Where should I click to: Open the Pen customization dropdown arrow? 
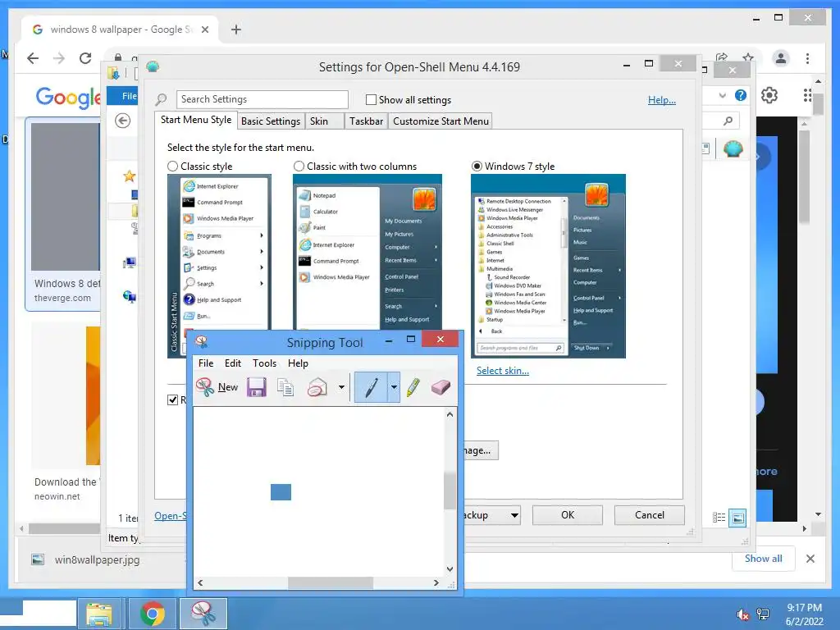coord(394,387)
